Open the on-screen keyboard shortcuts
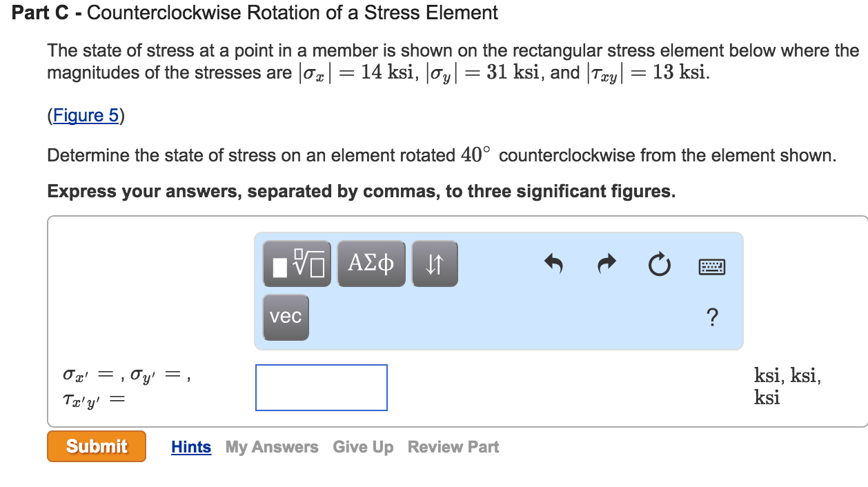The height and width of the screenshot is (487, 868). [712, 266]
